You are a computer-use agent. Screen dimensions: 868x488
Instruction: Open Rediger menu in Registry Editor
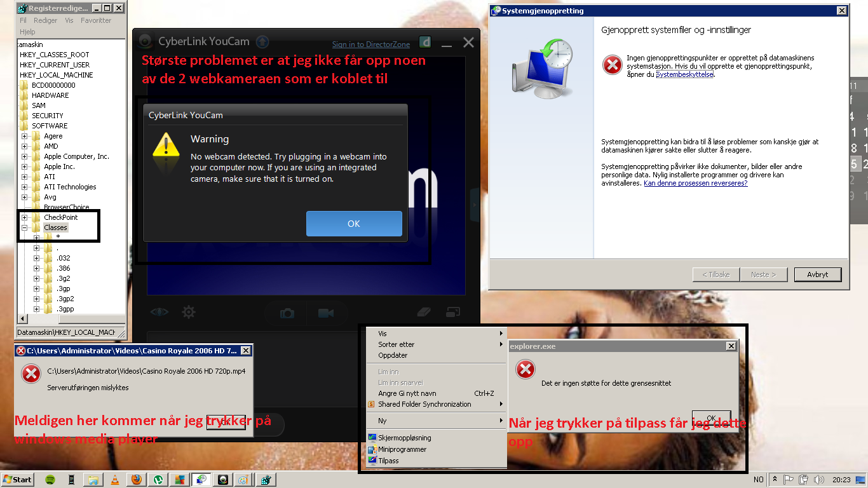[46, 20]
